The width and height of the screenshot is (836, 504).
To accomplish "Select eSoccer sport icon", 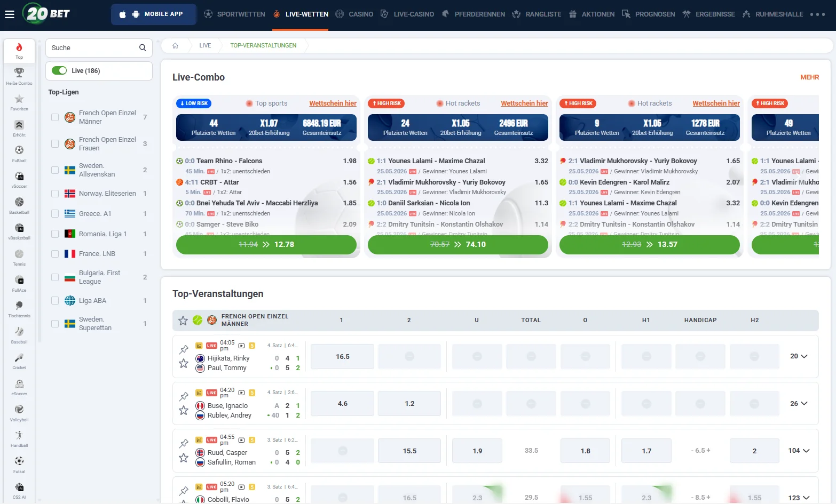I will pos(19,387).
